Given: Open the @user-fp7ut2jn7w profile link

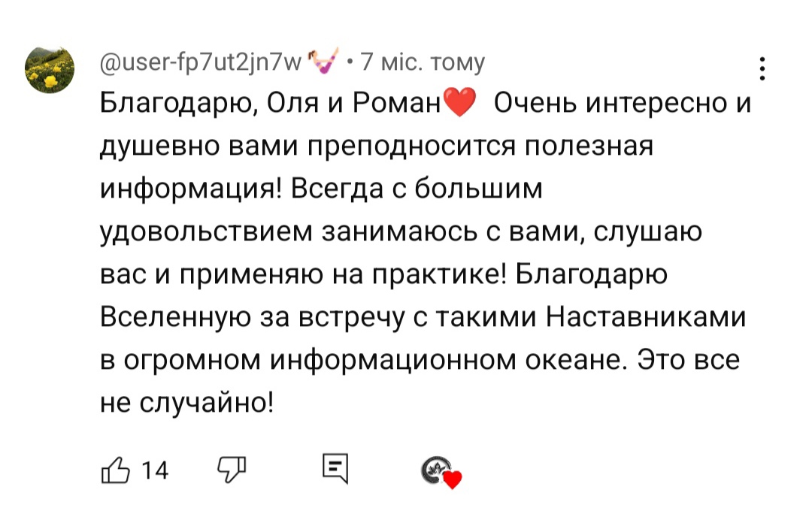Looking at the screenshot, I should [x=199, y=62].
